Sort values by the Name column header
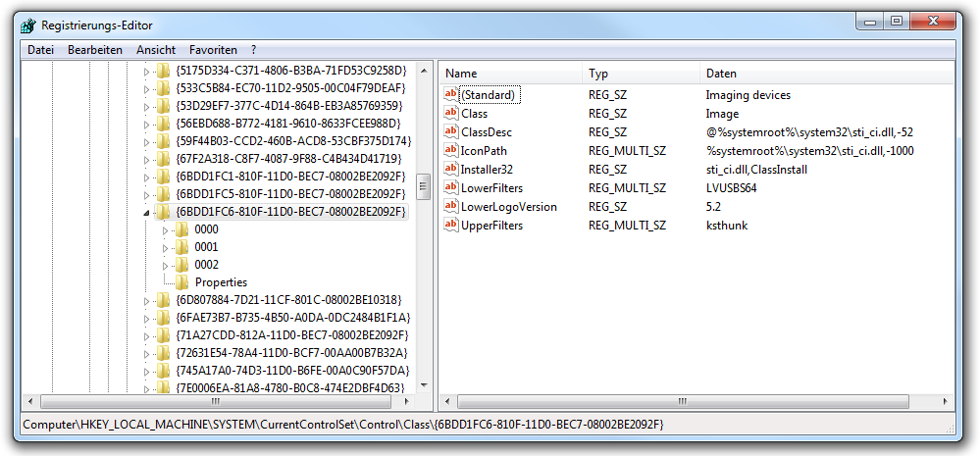 coord(511,74)
